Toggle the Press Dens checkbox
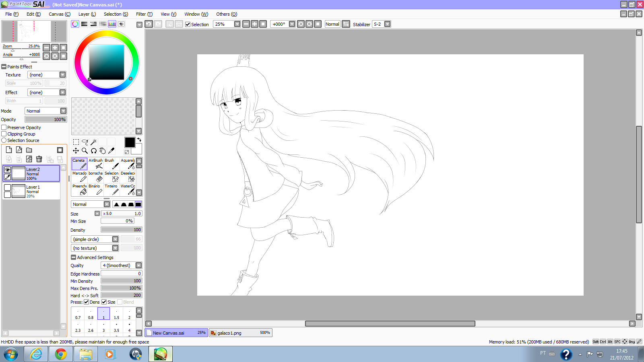 coord(86,302)
